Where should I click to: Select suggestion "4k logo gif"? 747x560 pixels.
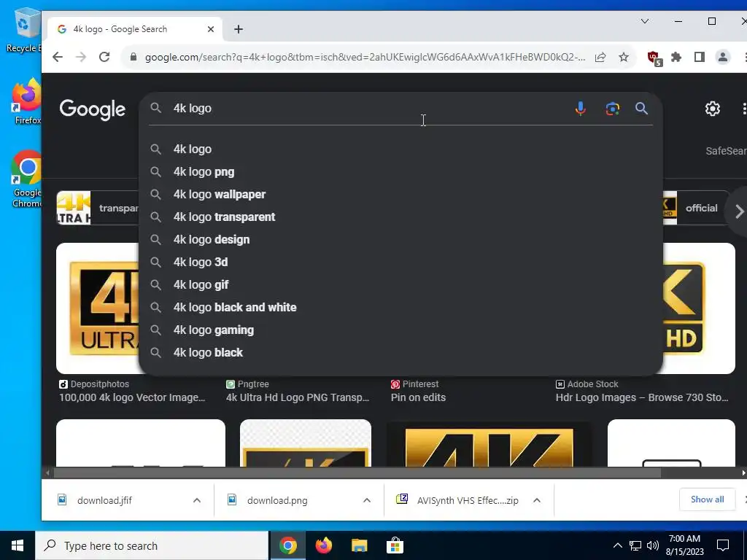[x=400, y=285]
